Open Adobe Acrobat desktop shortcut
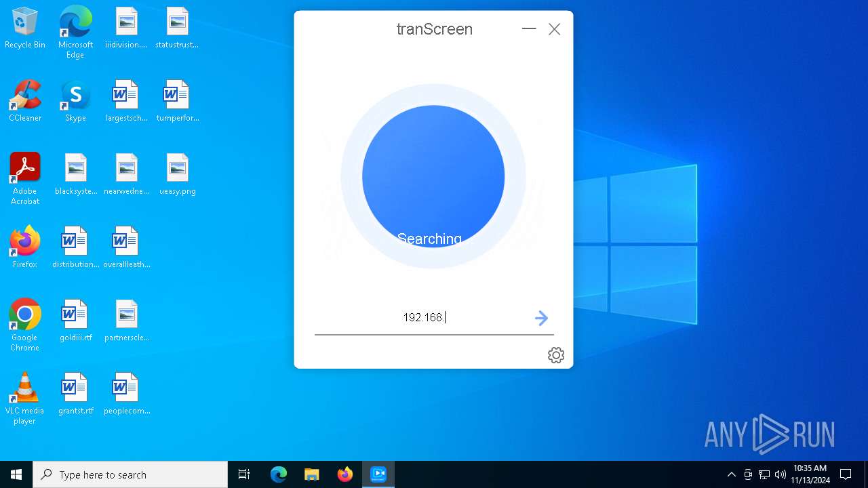 pos(25,178)
